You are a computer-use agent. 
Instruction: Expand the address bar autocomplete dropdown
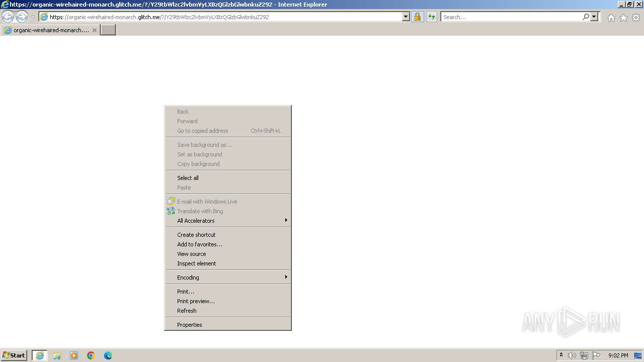(x=406, y=17)
